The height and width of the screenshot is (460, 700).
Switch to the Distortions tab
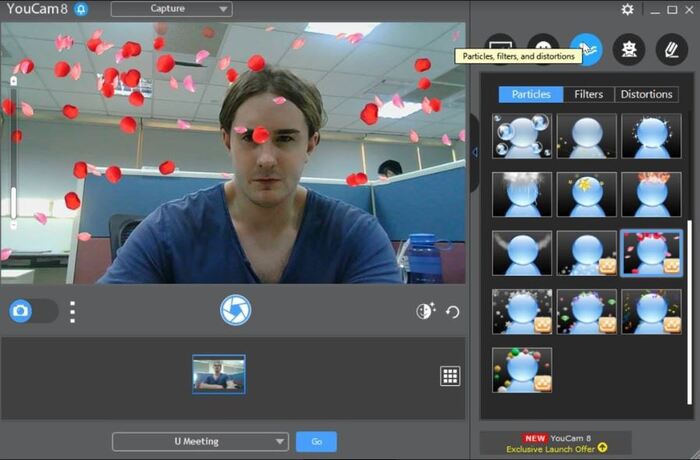[x=646, y=94]
